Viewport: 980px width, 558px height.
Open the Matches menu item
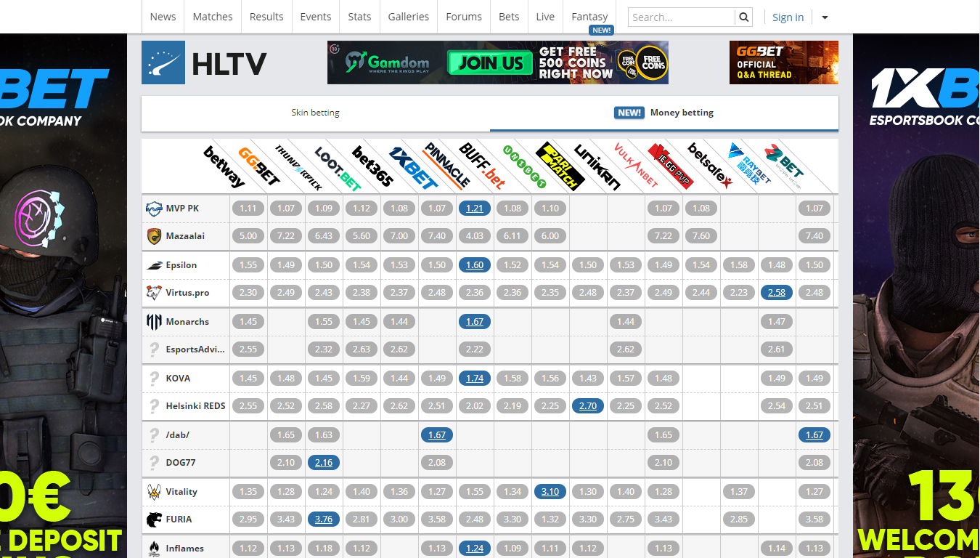click(x=213, y=17)
